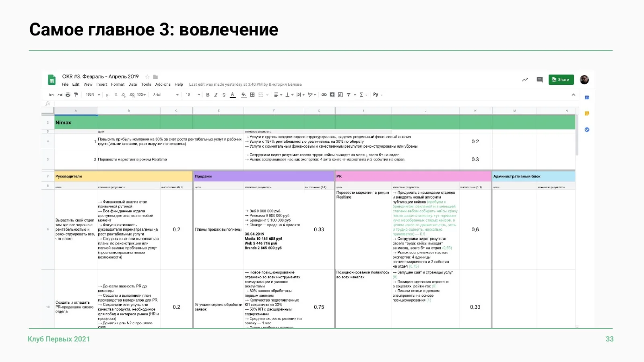Click the move-to-folder icon beside the title
644x362 pixels.
[156, 77]
